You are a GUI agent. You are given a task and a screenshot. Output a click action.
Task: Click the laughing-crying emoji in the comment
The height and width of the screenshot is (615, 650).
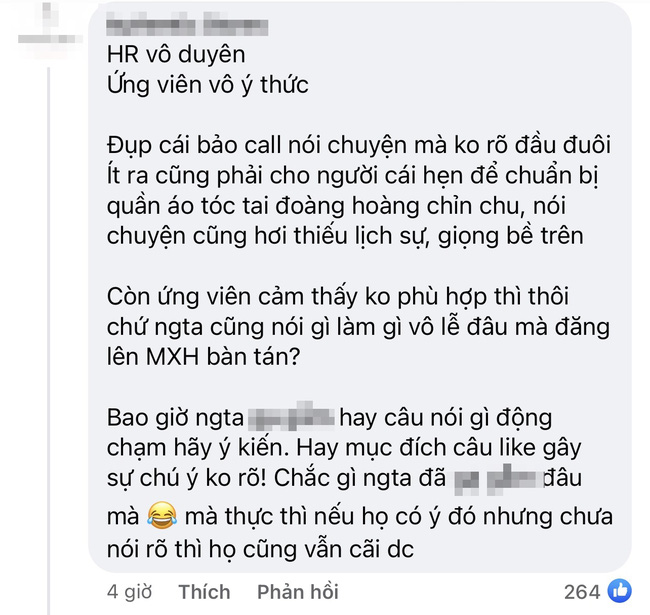(x=162, y=515)
